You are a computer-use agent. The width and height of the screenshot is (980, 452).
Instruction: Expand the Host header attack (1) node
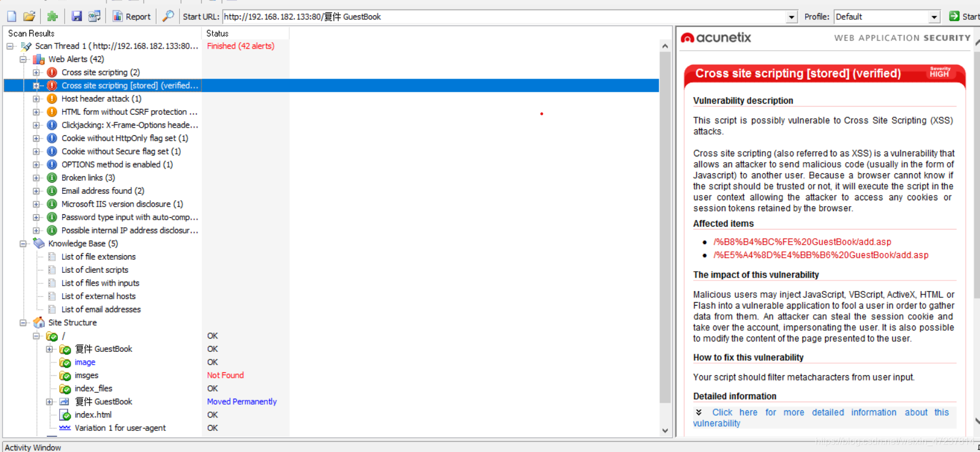coord(36,99)
